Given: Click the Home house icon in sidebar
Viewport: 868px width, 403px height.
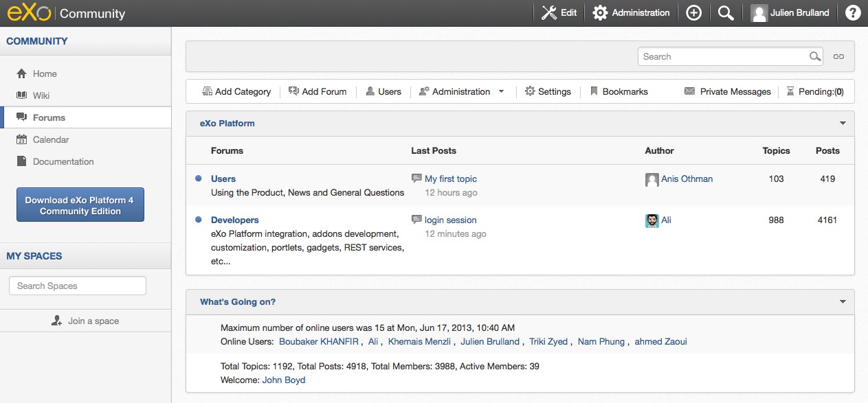Looking at the screenshot, I should coord(21,73).
